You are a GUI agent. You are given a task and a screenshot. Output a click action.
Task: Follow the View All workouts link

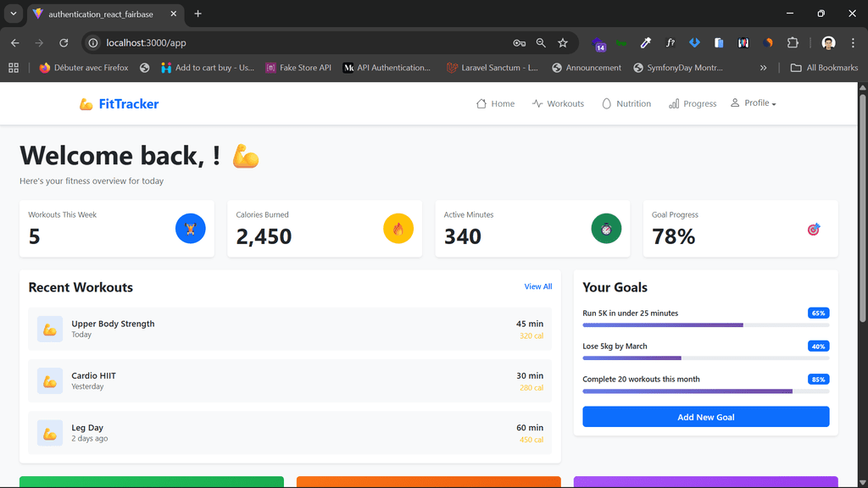click(537, 286)
